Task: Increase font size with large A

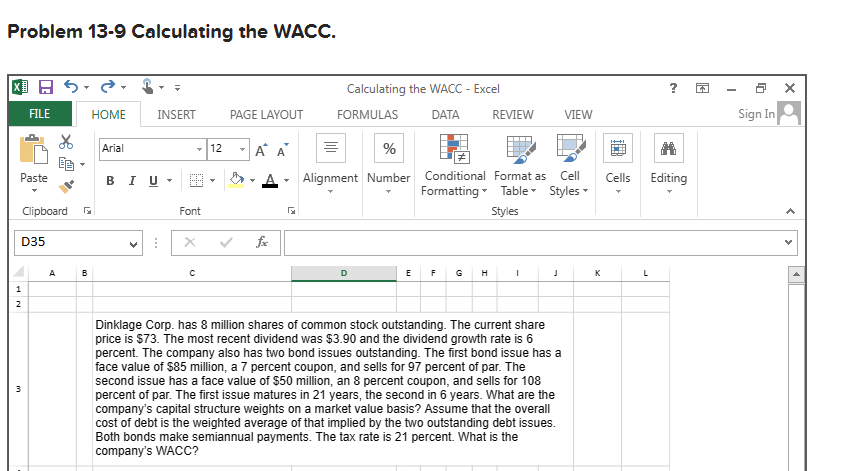Action: [261, 150]
